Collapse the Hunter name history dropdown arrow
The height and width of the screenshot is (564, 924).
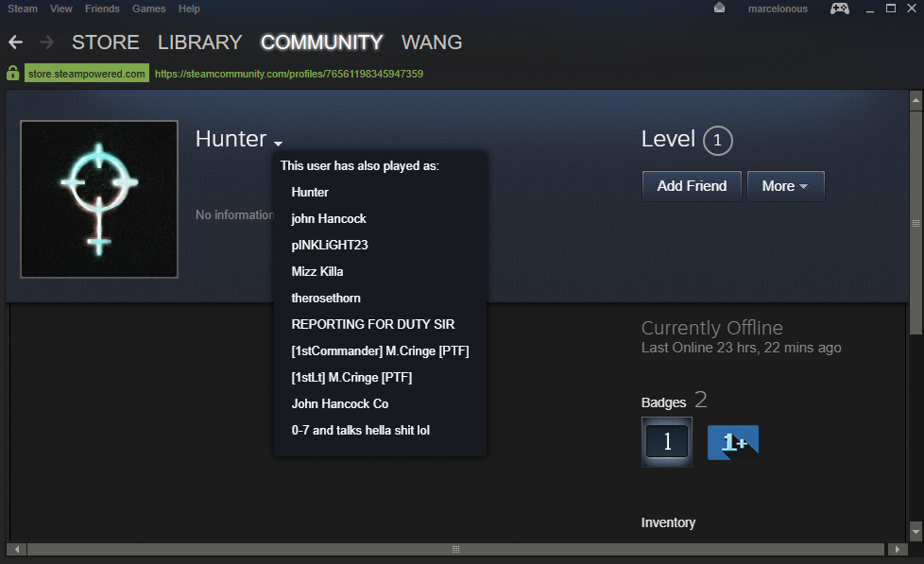tap(278, 143)
